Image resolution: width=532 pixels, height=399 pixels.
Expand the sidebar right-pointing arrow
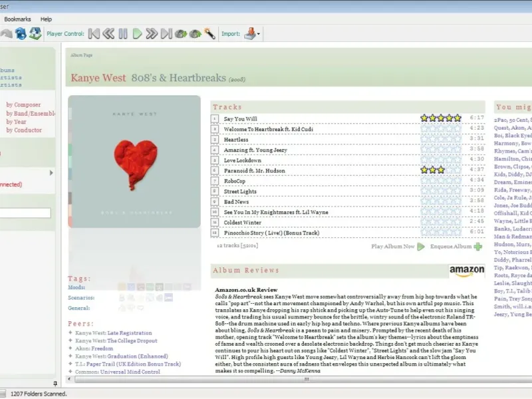tap(51, 173)
